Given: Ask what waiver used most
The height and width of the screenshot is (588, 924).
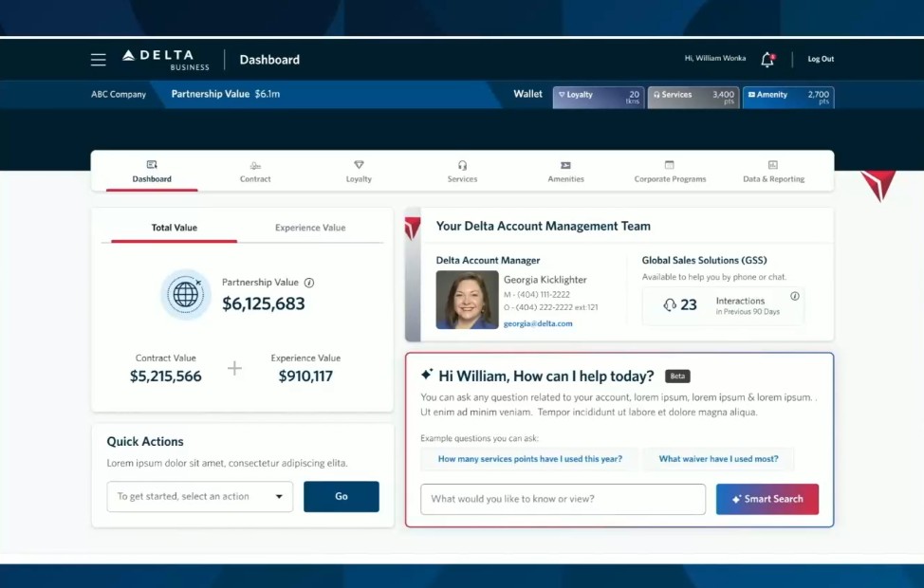Looking at the screenshot, I should [x=718, y=459].
